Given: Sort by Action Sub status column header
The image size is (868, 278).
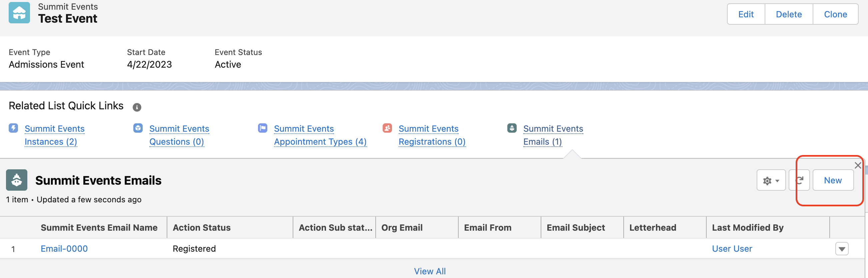Looking at the screenshot, I should coord(335,227).
